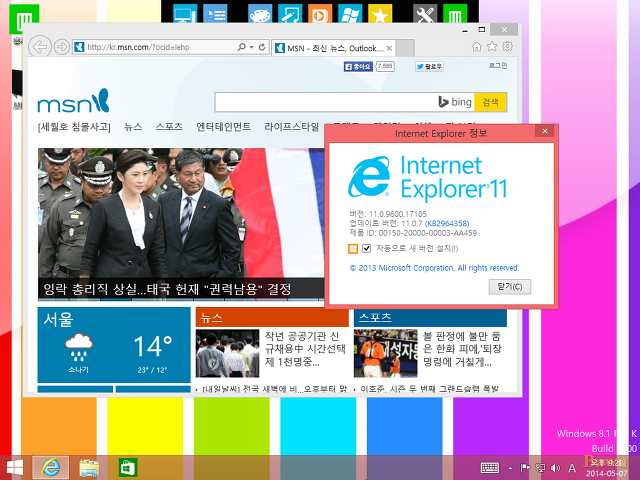
Task: Click the 닫기(C) button in the dialog
Action: click(510, 287)
